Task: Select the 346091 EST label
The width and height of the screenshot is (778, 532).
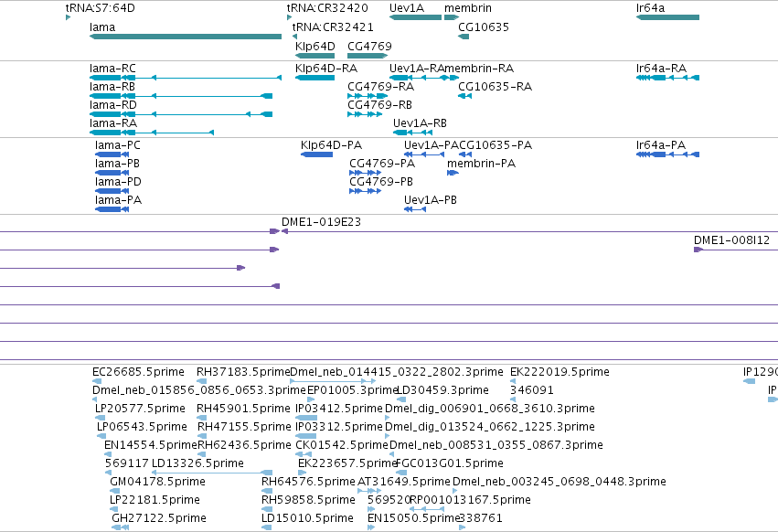Action: pyautogui.click(x=532, y=390)
